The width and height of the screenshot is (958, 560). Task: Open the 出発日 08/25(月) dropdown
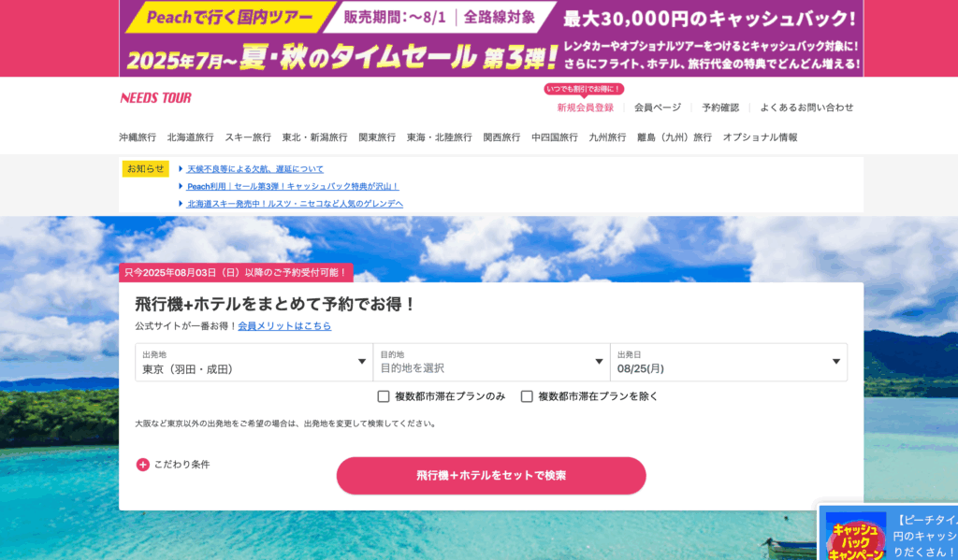[729, 362]
